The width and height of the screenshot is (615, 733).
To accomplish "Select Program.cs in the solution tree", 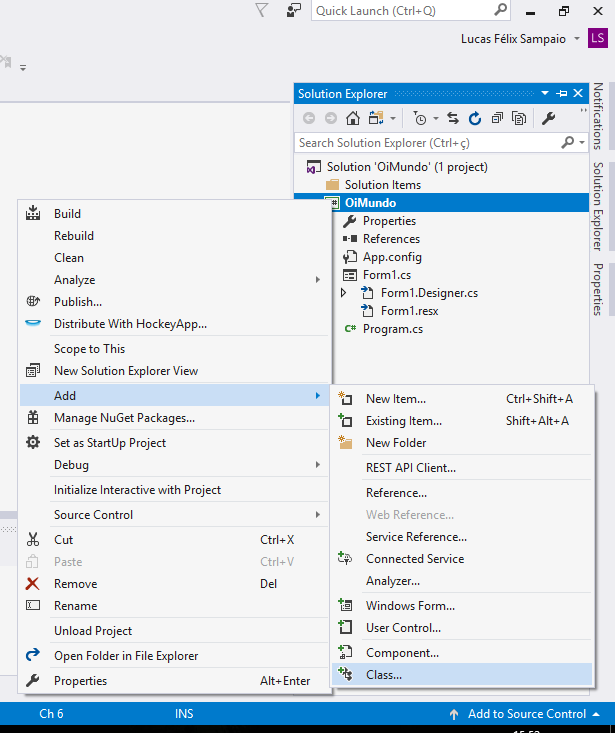I will coord(392,329).
